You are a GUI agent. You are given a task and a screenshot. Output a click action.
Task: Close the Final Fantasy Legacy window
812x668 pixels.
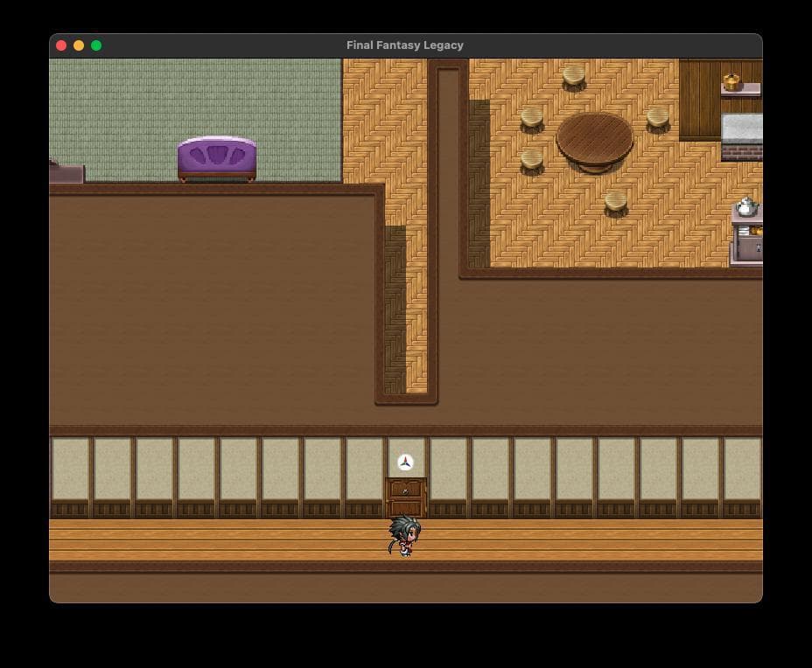pos(61,45)
